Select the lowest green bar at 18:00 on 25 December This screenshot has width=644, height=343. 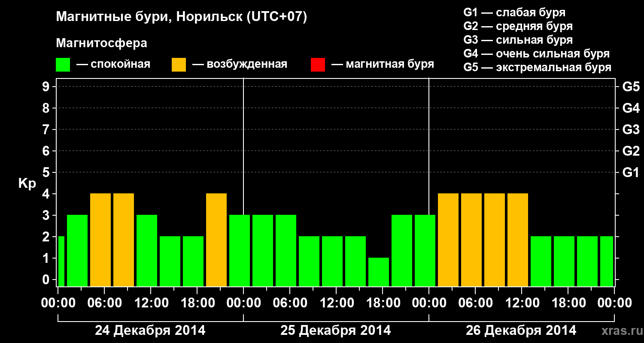379,272
